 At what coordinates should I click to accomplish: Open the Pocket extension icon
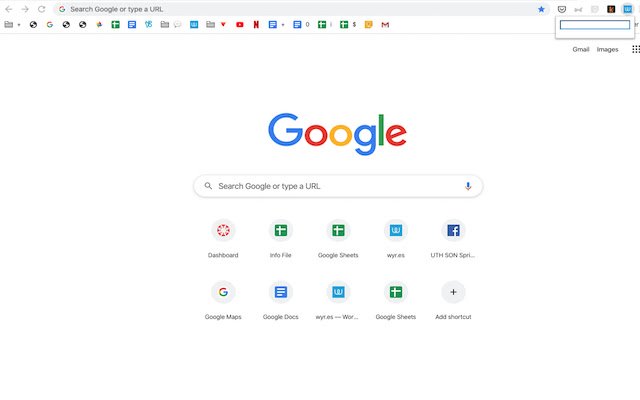point(562,9)
